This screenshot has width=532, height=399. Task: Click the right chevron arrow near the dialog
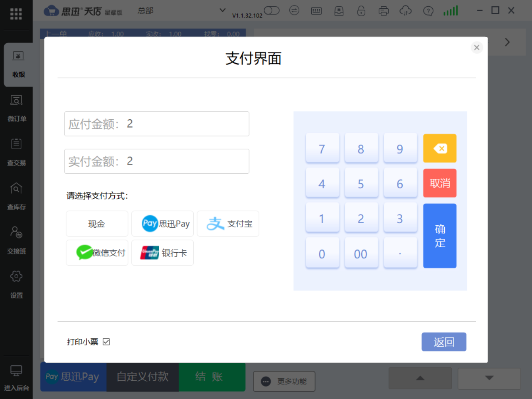[x=507, y=42]
